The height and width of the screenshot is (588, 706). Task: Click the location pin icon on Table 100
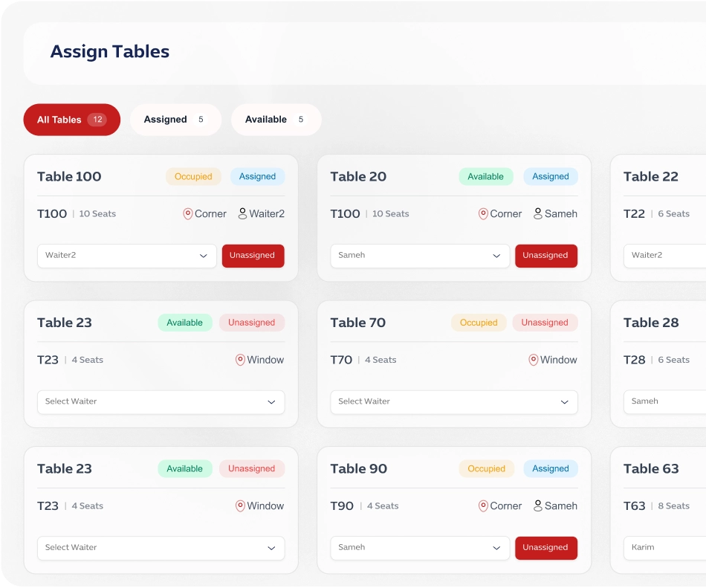pyautogui.click(x=188, y=214)
